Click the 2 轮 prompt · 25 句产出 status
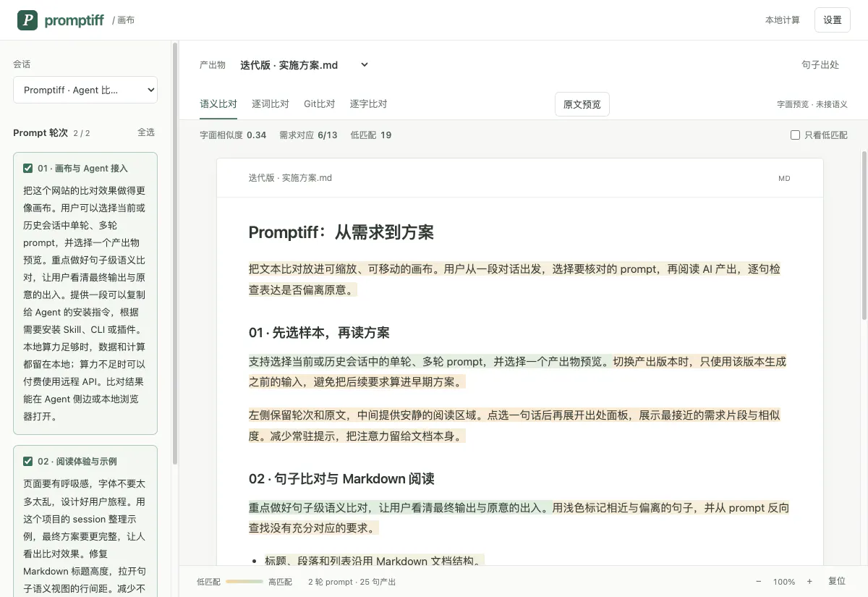This screenshot has height=597, width=868. point(352,582)
